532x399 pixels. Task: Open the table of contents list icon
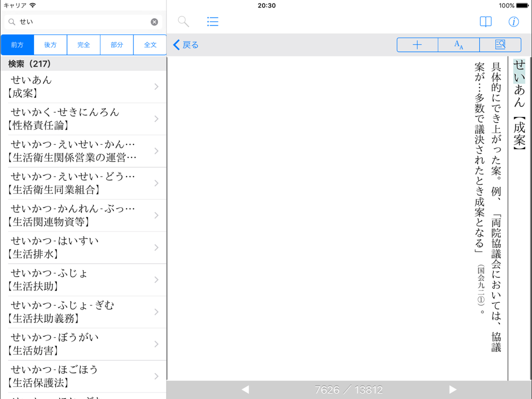pos(213,22)
